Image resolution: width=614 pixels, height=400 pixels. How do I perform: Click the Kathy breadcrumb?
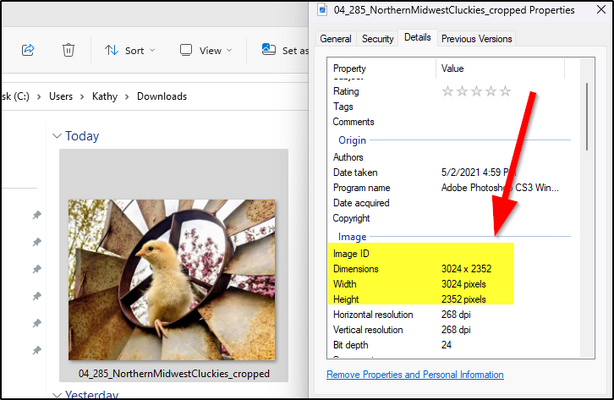[105, 96]
